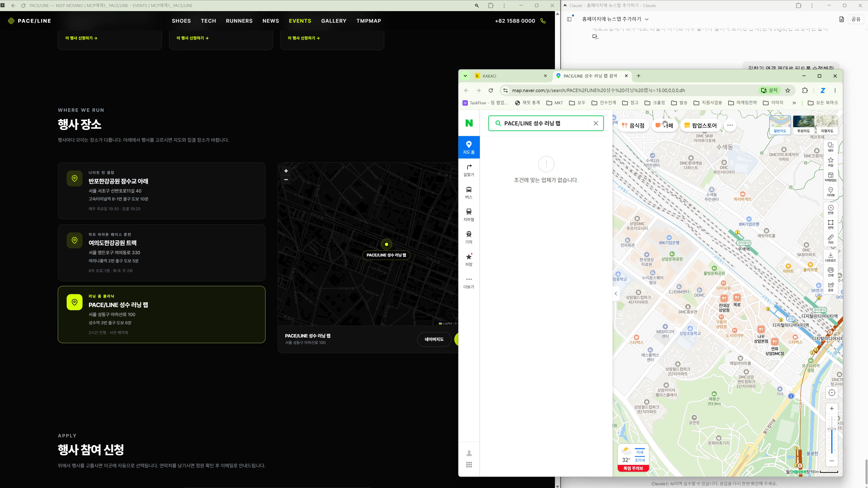Bookmark page with star in address bar
Image resolution: width=868 pixels, height=488 pixels.
click(788, 90)
